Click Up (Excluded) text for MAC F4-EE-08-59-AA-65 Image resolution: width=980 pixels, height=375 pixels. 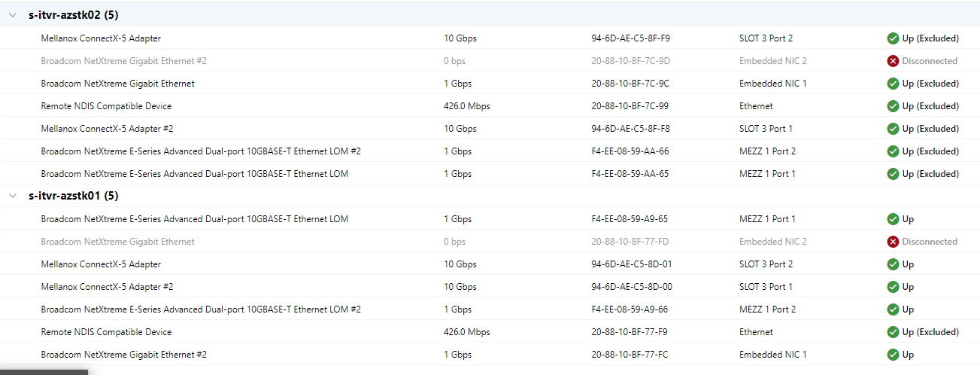point(930,174)
